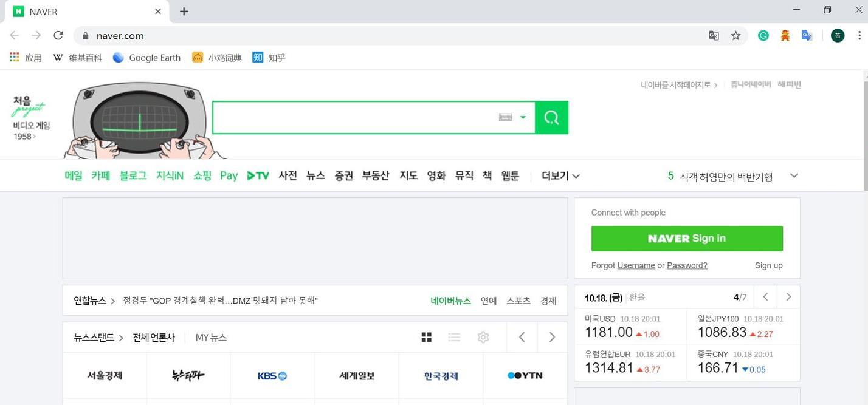Open 지도 in the navigation menu
The width and height of the screenshot is (868, 405).
point(408,175)
